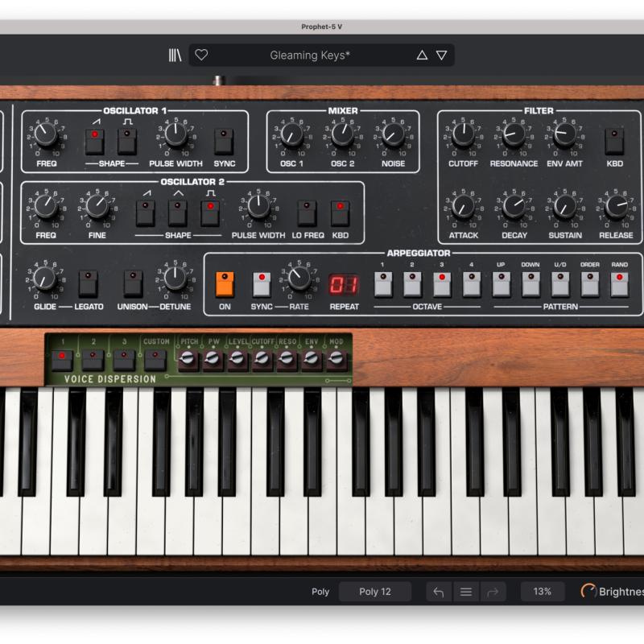Toggle the UNISON switch
This screenshot has width=644, height=644.
tap(133, 283)
